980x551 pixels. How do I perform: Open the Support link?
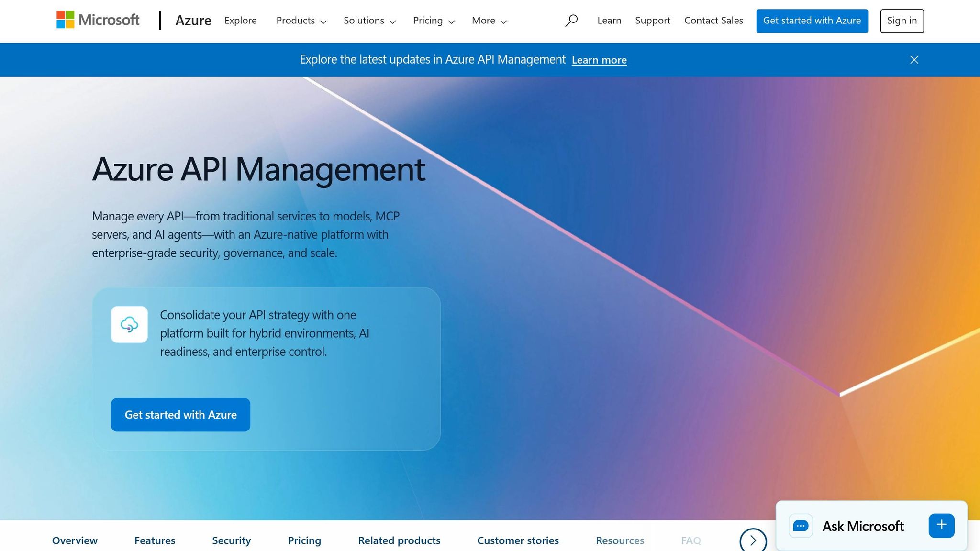click(x=653, y=21)
